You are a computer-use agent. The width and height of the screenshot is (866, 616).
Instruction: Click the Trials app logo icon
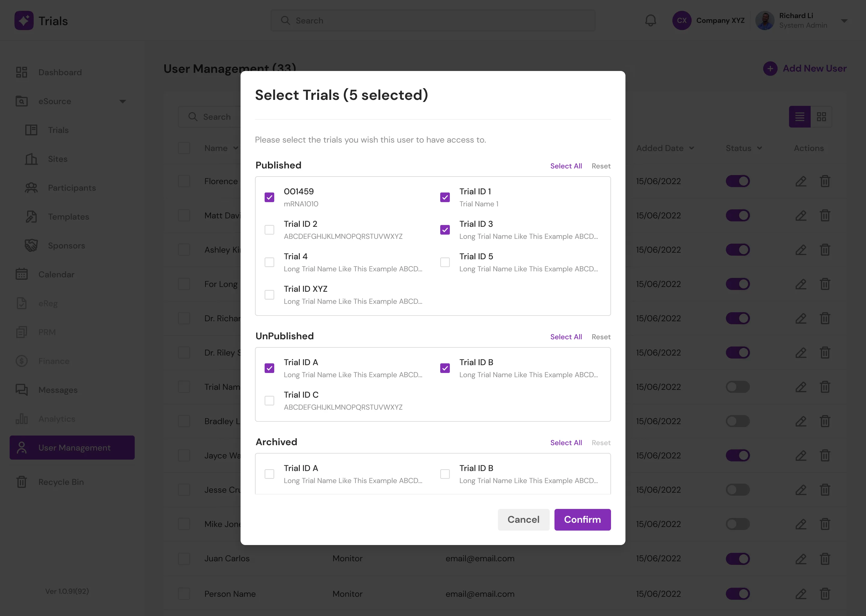point(24,20)
